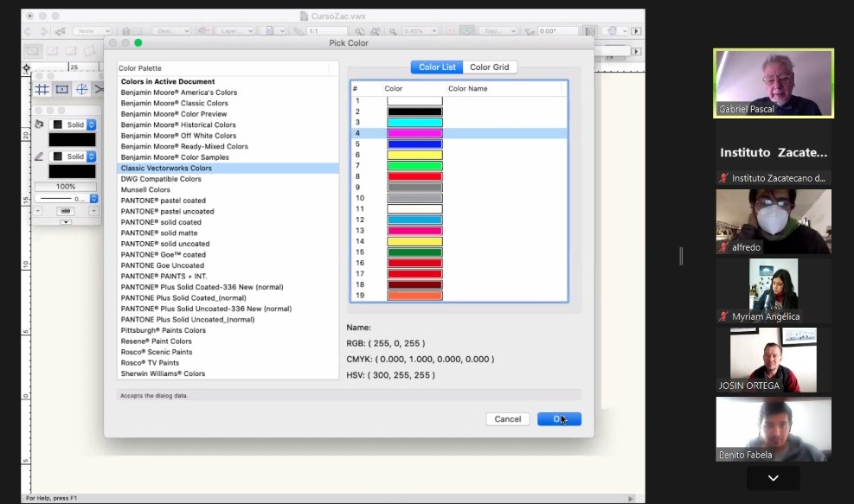Viewport: 854px width, 504px height.
Task: Click the fit to page zoom icon
Action: pos(359,32)
